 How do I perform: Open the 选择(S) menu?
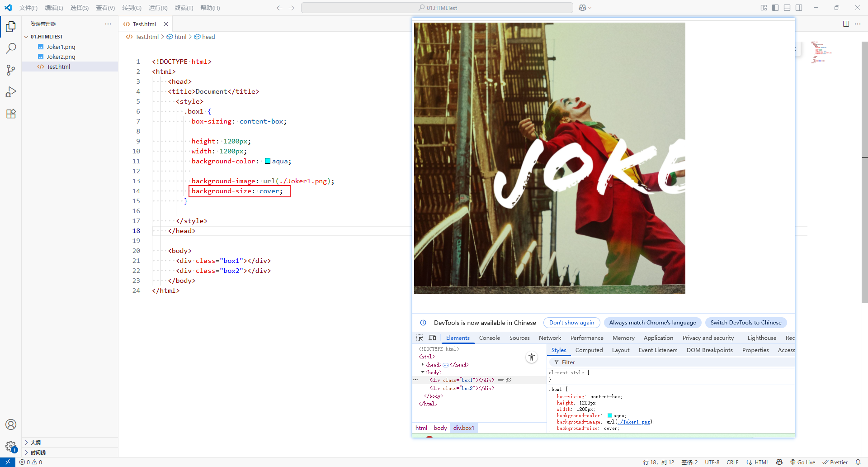[79, 8]
